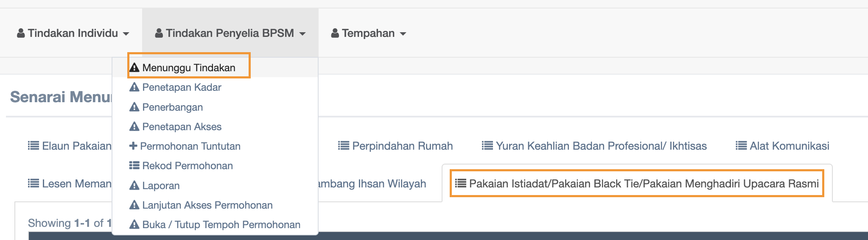
Task: Click the plus icon beside Permohonan Tuntutan
Action: pyautogui.click(x=133, y=146)
